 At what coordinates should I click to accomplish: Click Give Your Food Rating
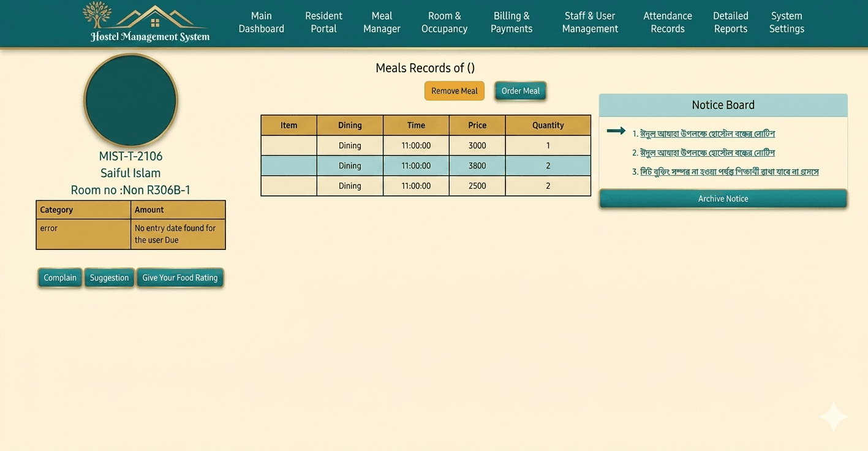(x=180, y=278)
